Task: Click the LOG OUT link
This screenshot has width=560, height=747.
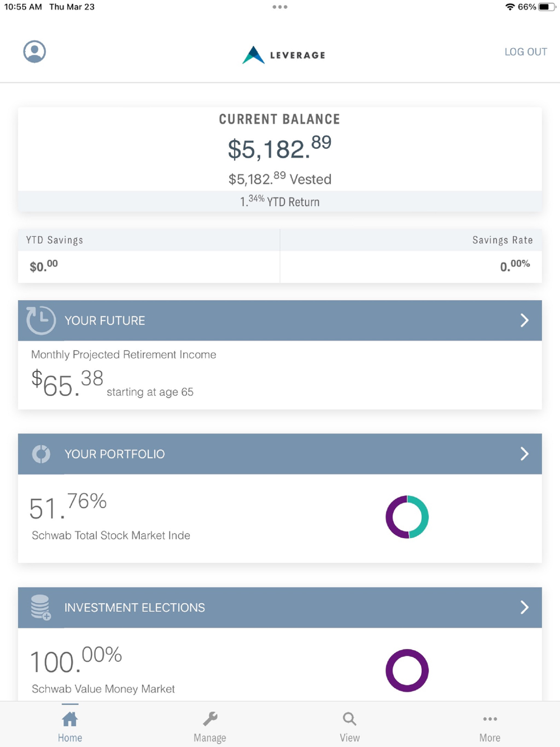Action: tap(525, 52)
